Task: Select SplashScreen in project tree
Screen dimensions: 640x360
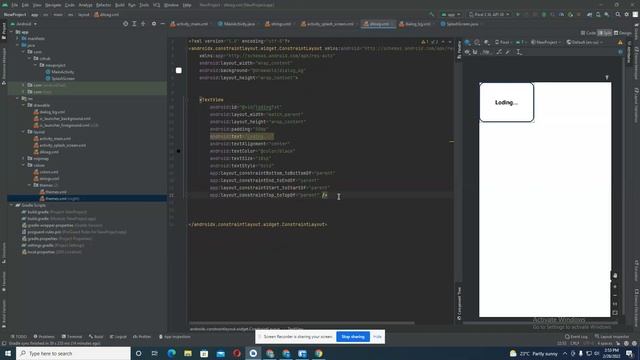Action: point(60,78)
